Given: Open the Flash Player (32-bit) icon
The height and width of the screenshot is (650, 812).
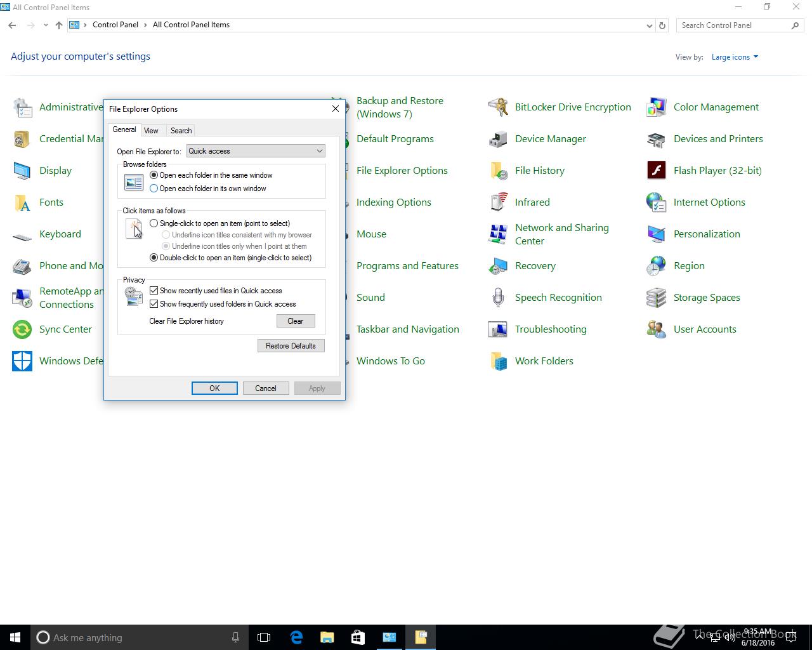Looking at the screenshot, I should (657, 171).
